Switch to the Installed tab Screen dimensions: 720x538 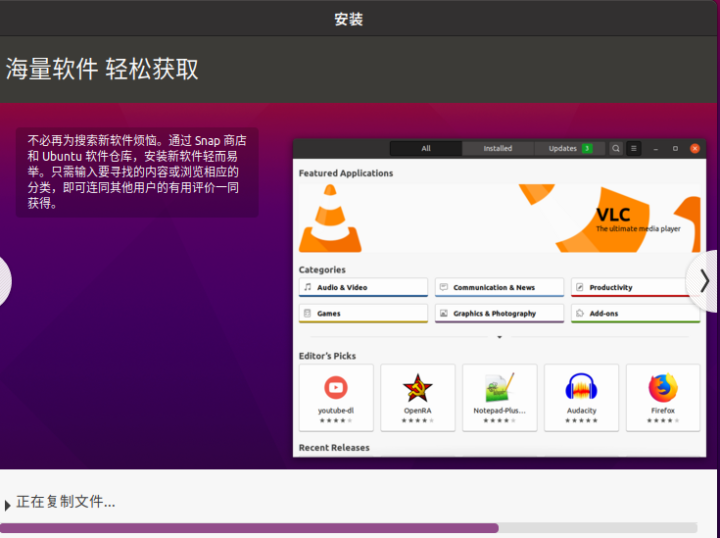pyautogui.click(x=497, y=148)
